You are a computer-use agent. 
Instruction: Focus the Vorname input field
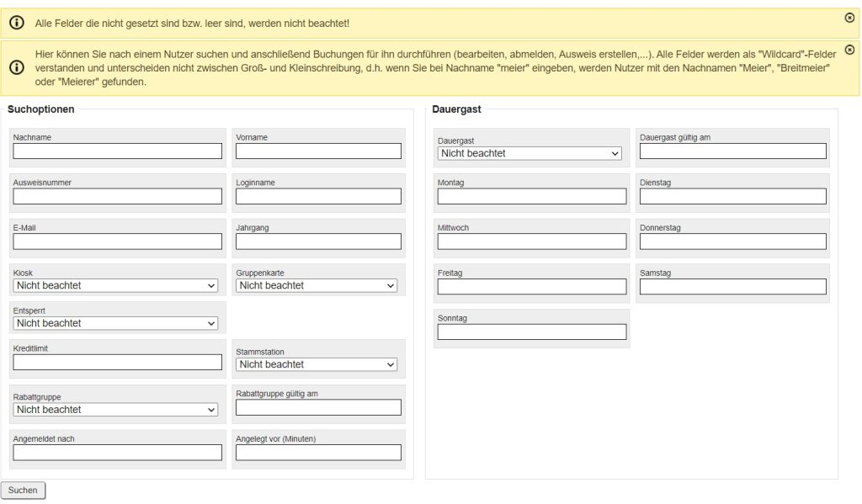(x=318, y=151)
